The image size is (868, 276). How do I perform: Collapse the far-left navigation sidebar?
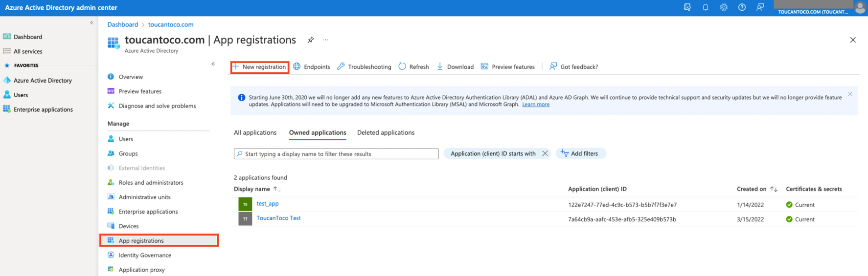coord(91,22)
